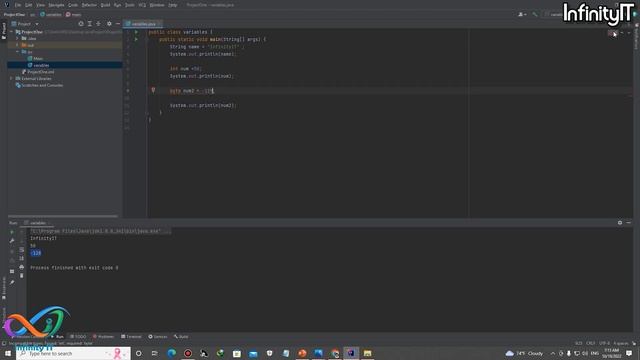Screen dimensions: 640x360
Task: Select Scratches and Consoles node
Action: 39,85
